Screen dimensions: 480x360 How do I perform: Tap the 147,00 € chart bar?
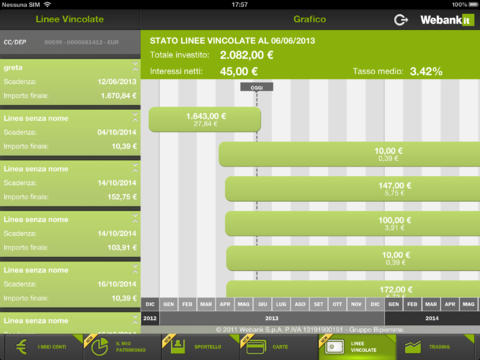coord(353,189)
